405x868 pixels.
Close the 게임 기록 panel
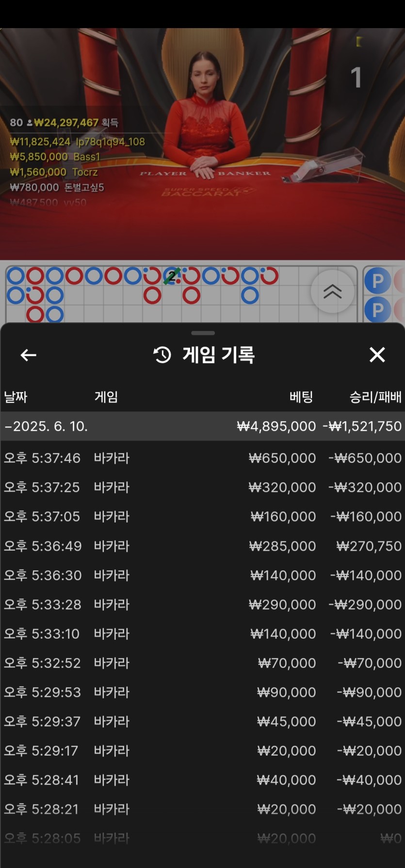click(x=377, y=355)
